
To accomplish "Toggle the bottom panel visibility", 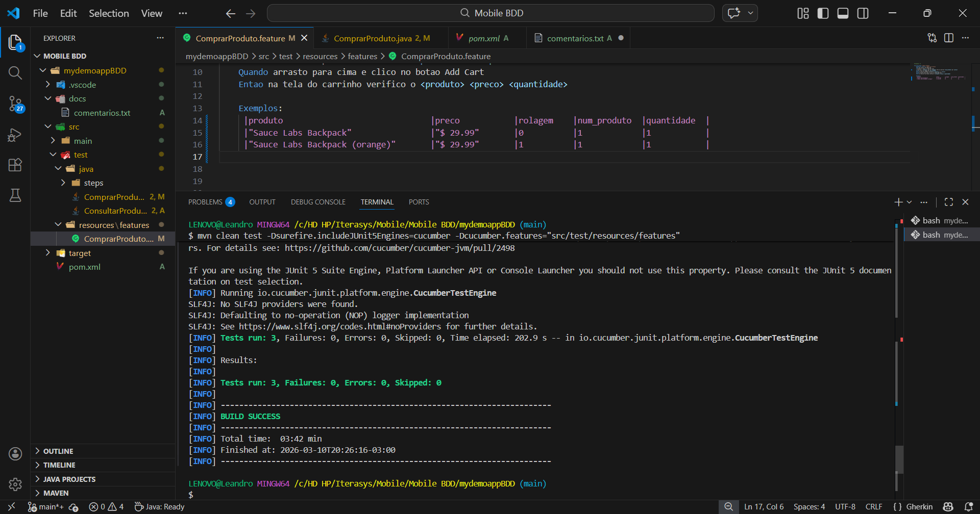I will [843, 13].
